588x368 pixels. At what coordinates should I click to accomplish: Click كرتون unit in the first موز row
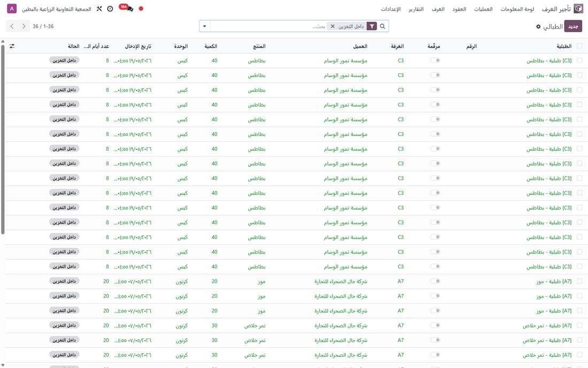coord(182,281)
